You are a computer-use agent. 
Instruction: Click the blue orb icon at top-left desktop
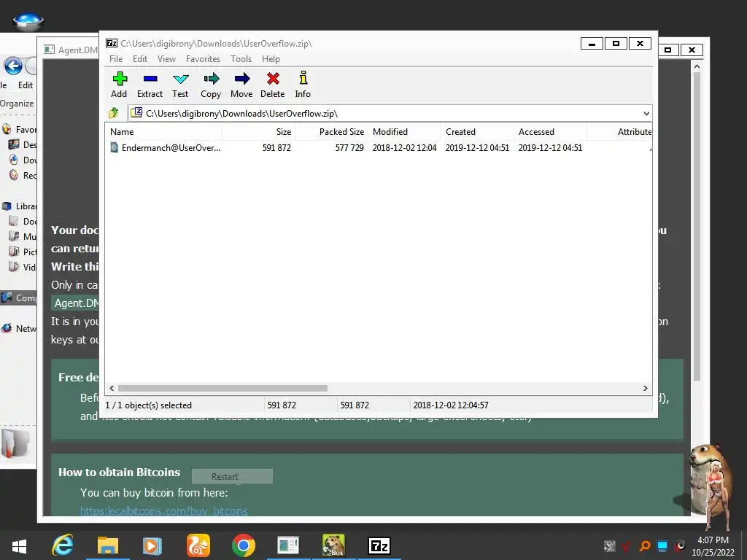point(28,20)
